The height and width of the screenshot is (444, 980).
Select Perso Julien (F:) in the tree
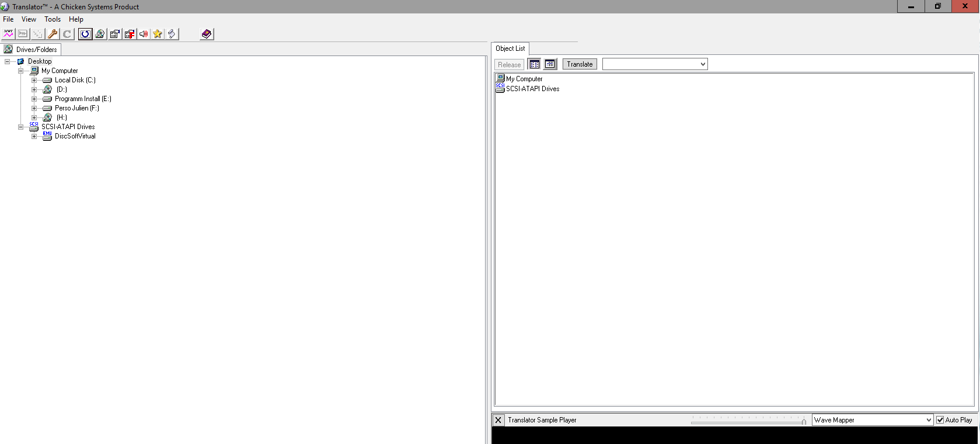(x=77, y=108)
